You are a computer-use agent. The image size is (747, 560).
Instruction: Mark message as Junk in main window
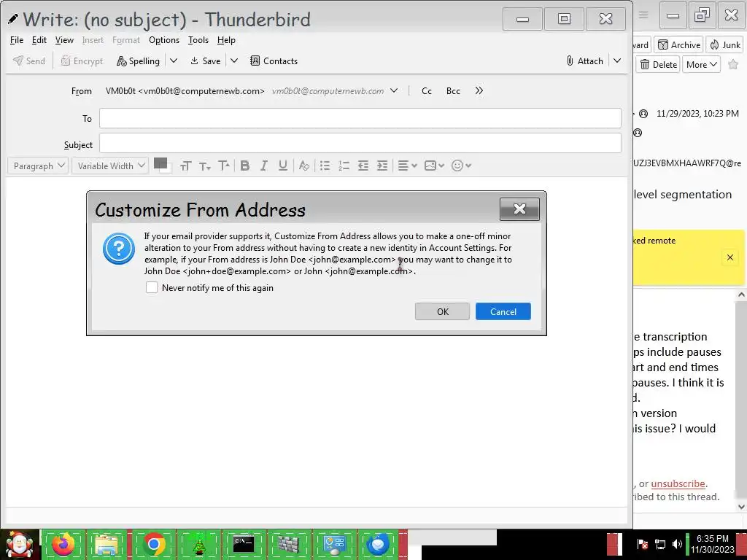click(725, 44)
